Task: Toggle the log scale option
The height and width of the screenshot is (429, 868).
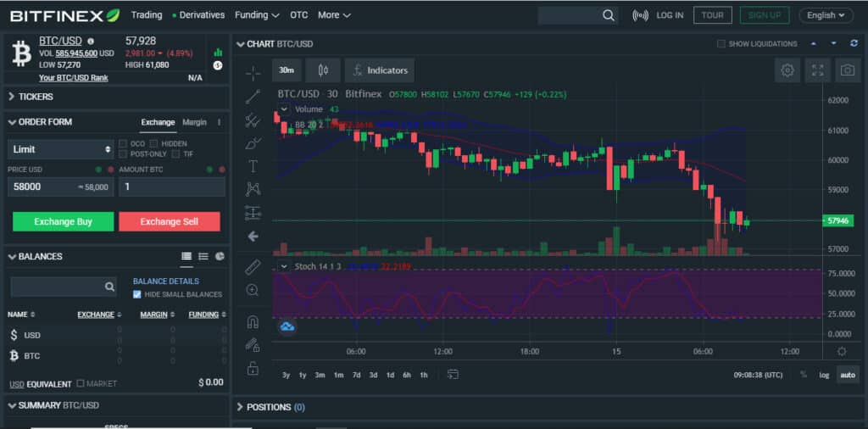Action: [x=824, y=375]
